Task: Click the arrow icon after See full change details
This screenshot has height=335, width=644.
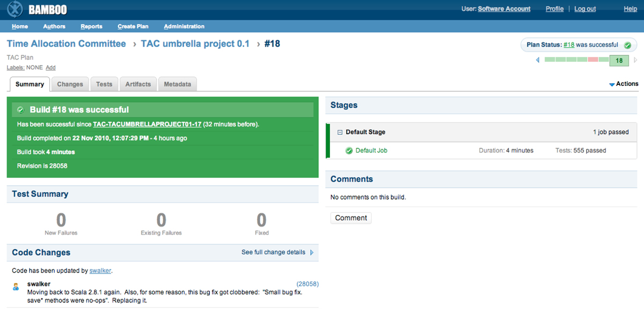Action: (x=312, y=252)
